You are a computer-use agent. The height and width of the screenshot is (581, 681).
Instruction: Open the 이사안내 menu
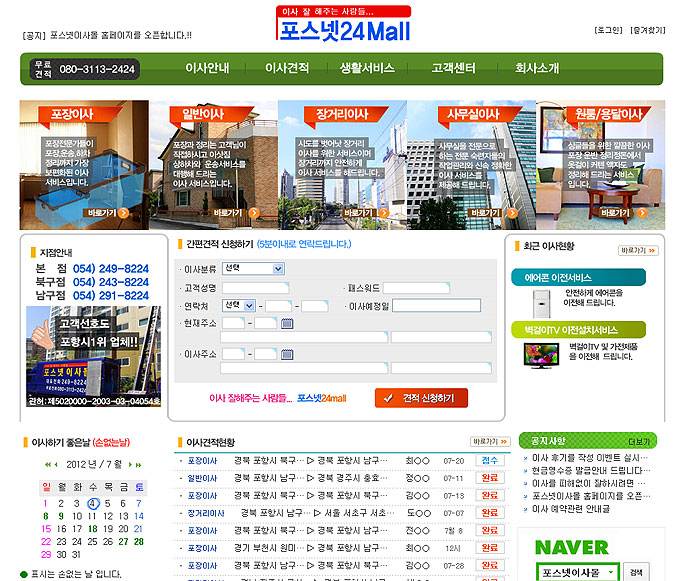207,68
